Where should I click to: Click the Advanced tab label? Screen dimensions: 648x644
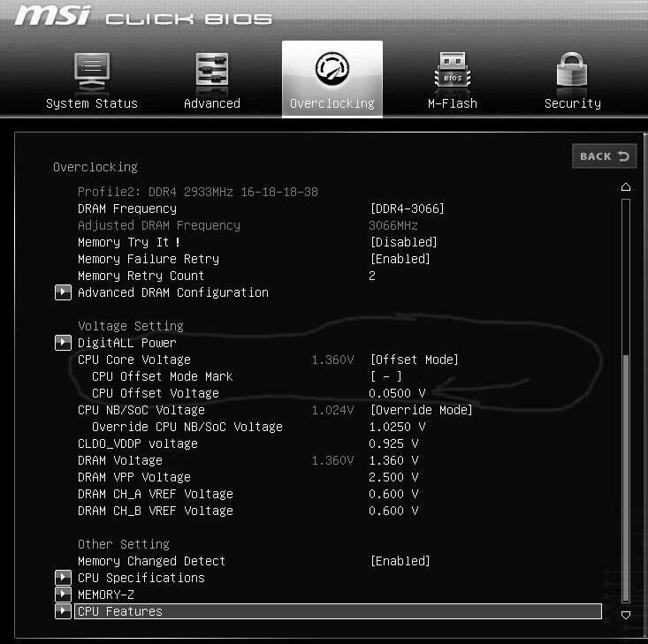(x=212, y=103)
